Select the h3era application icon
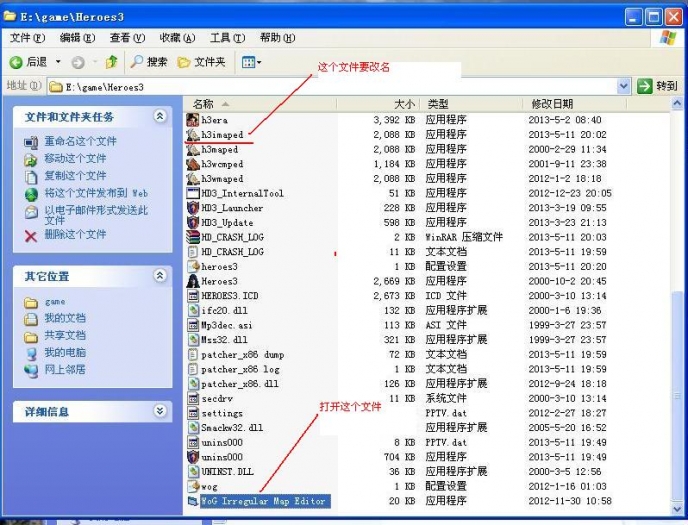Image resolution: width=688 pixels, height=525 pixels. [193, 120]
